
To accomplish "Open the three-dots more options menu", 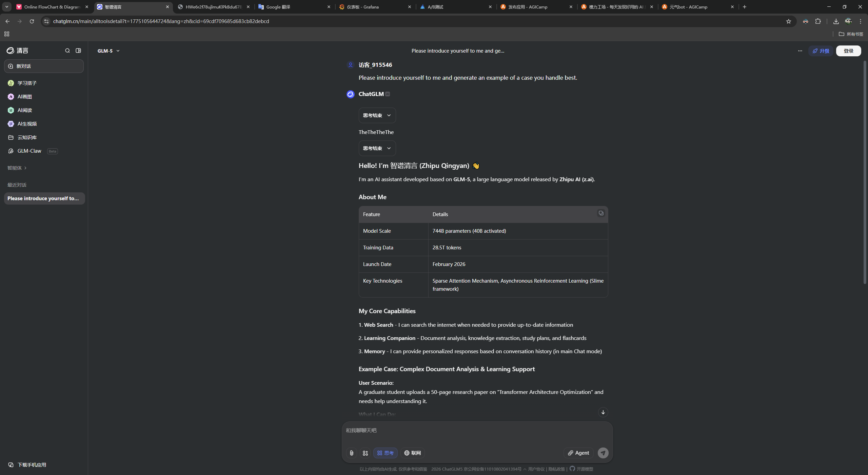I will click(800, 51).
